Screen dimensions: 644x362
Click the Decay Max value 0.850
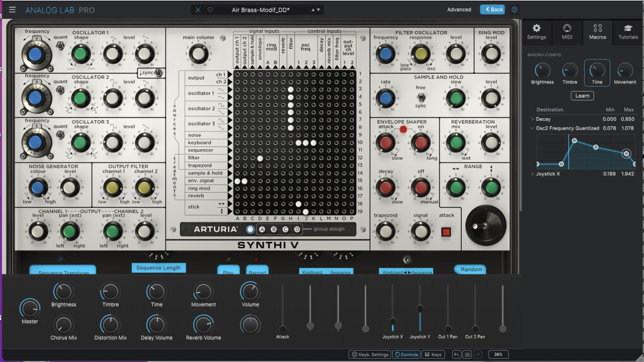coord(628,119)
